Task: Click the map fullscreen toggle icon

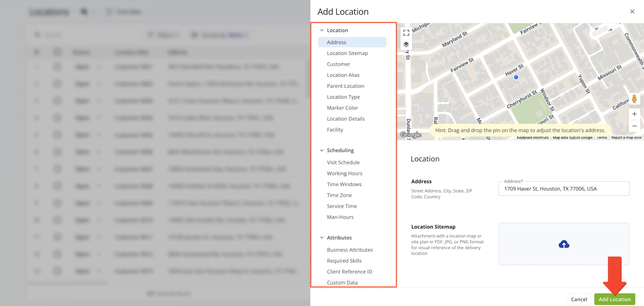Action: coord(406,33)
